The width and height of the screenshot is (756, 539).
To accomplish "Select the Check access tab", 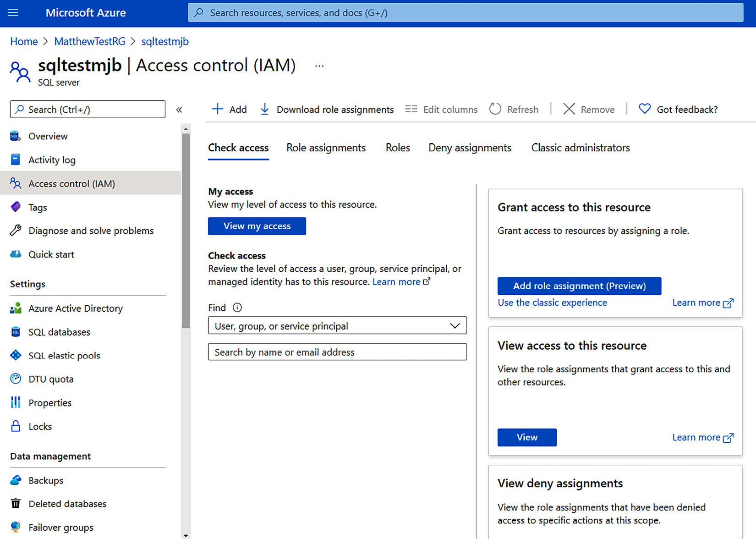I will [x=238, y=148].
